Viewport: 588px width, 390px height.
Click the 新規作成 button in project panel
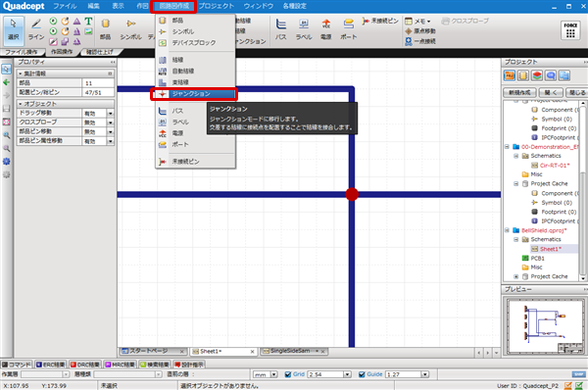tap(519, 92)
